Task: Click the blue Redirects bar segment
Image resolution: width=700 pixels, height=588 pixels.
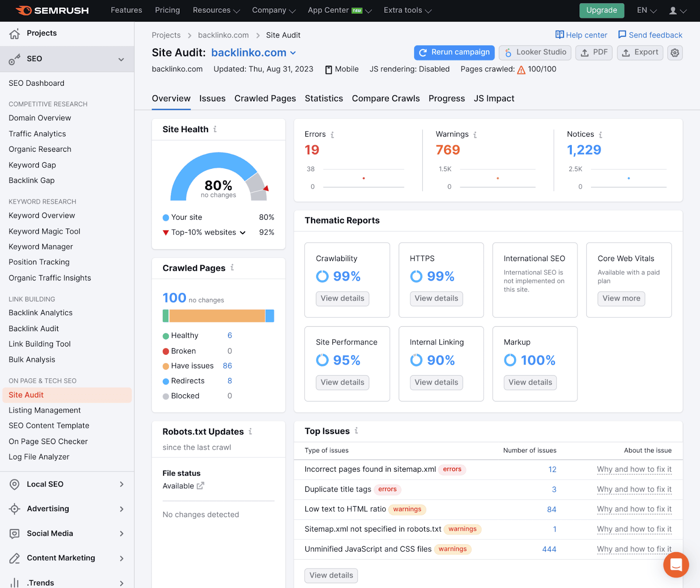Action: coord(270,316)
